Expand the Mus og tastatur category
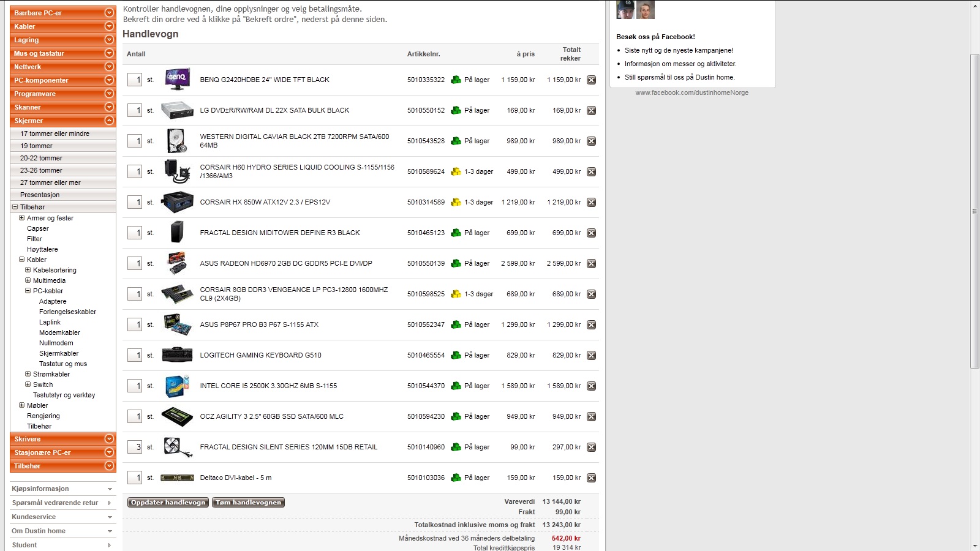This screenshot has height=551, width=980. click(x=109, y=53)
